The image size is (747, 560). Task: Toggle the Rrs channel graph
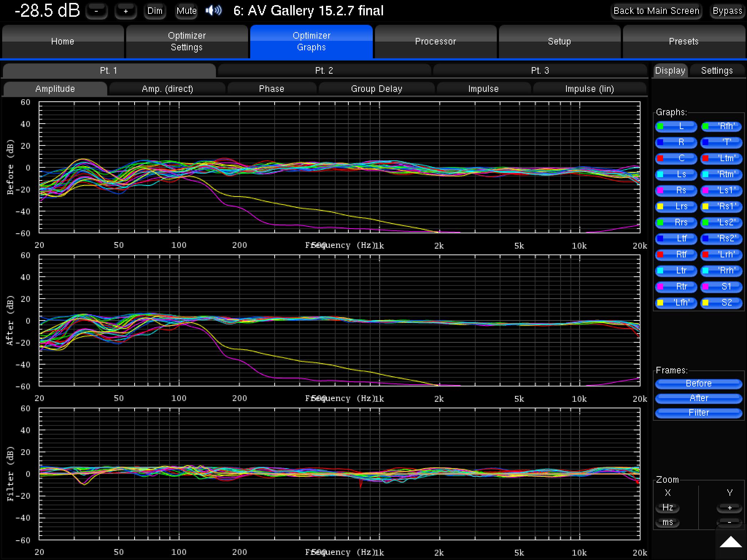(676, 222)
